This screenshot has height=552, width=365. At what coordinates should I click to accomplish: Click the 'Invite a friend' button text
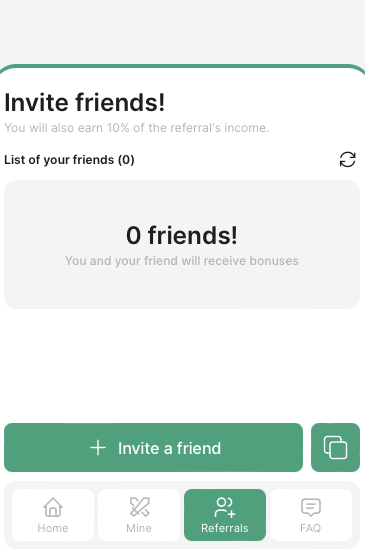click(169, 448)
